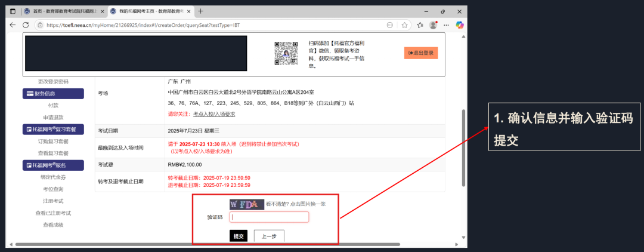Screen dimensions: 644x252
Task: Open the browser profile icon
Action: 433,25
